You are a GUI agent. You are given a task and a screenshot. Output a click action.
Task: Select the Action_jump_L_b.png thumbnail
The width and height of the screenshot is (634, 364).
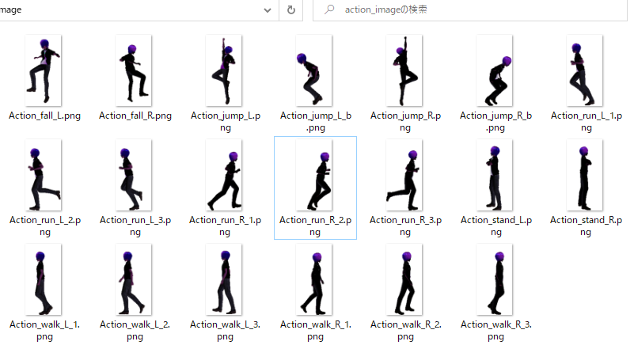click(x=313, y=70)
